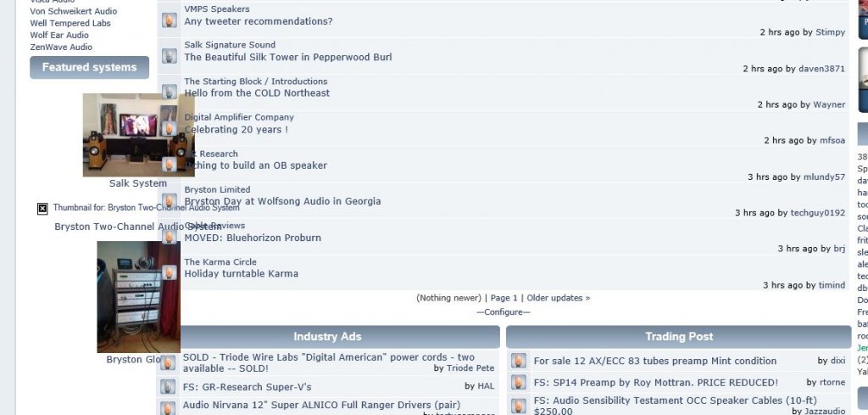This screenshot has width=868, height=415.
Task: Go to Digital Amplifier Company board
Action: 239,117
